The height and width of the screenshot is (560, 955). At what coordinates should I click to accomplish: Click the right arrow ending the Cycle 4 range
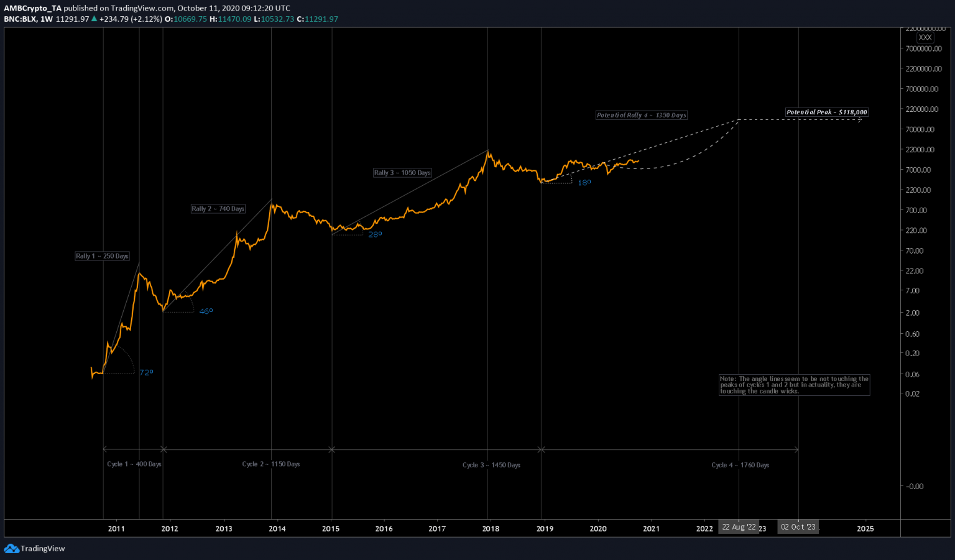[x=796, y=449]
